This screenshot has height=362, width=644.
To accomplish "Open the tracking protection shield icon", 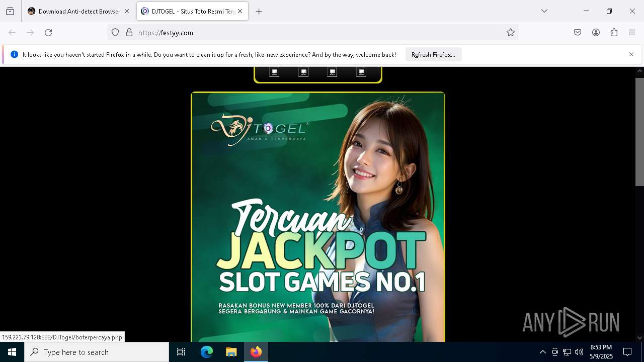I will pos(115,33).
